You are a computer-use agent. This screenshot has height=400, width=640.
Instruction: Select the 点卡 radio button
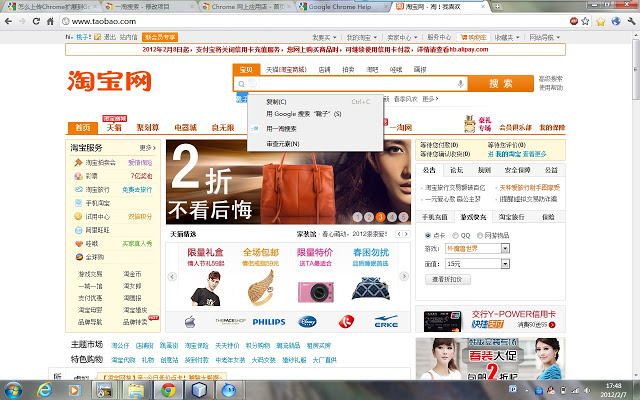click(x=428, y=236)
